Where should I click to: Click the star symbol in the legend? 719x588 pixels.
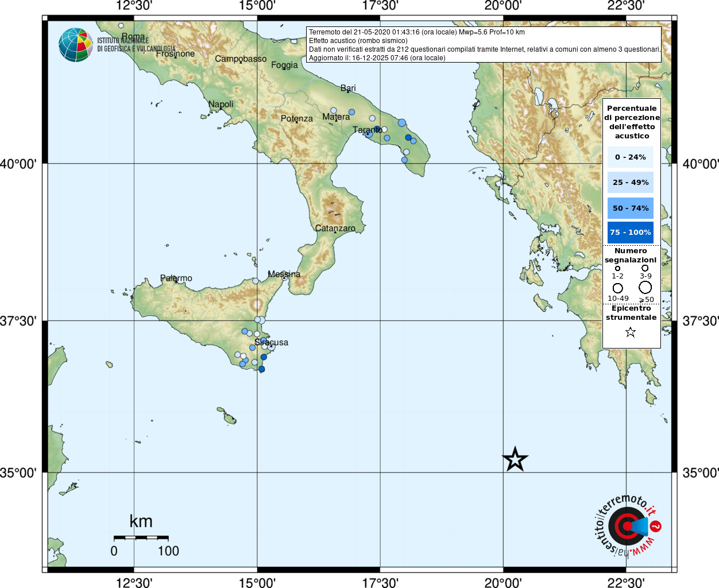click(x=631, y=332)
